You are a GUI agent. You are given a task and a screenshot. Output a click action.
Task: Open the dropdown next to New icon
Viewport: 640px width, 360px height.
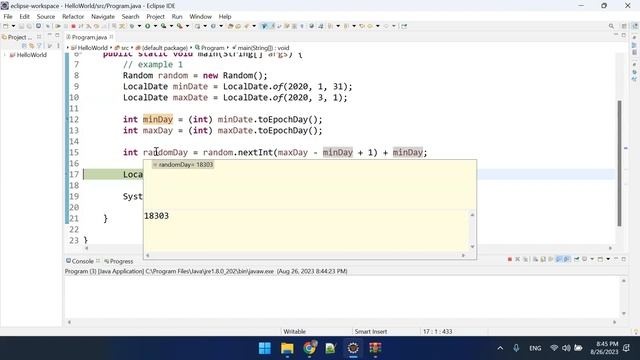13,26
